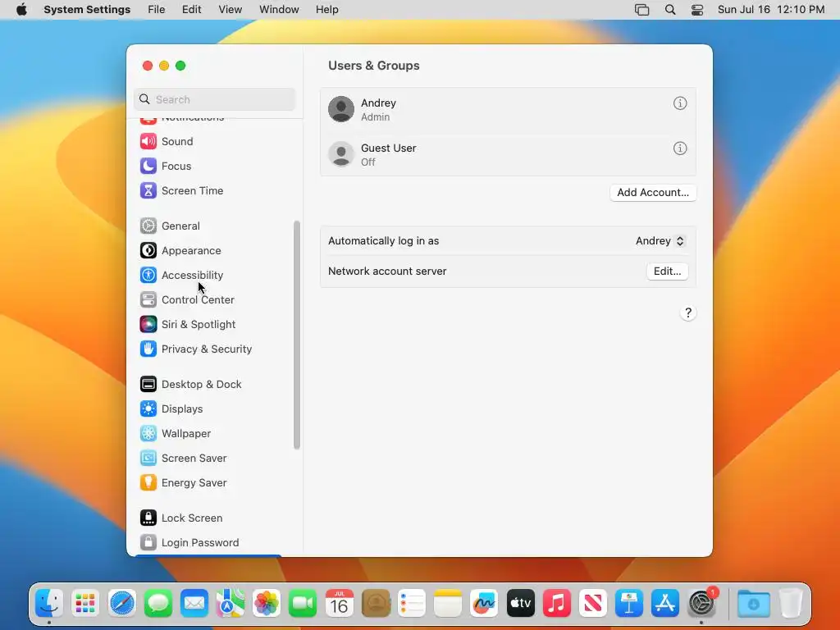Launch Reminders from the Dock
The image size is (840, 630).
412,603
